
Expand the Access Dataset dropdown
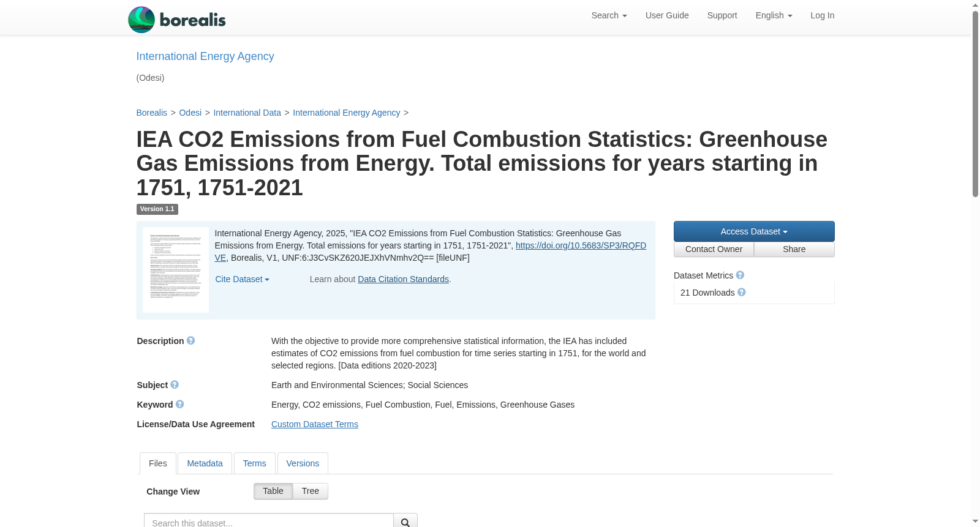click(x=754, y=231)
